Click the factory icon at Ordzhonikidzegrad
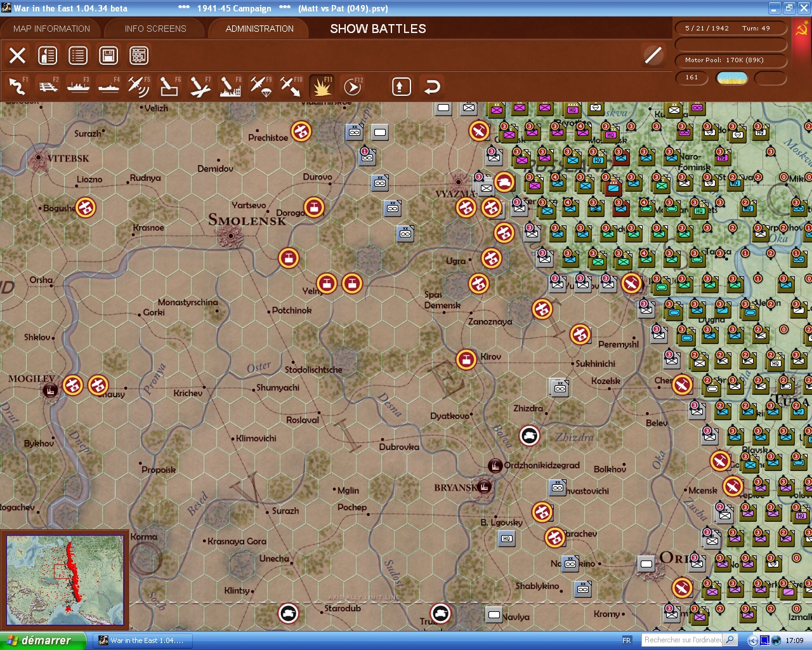The image size is (812, 650). [x=495, y=466]
